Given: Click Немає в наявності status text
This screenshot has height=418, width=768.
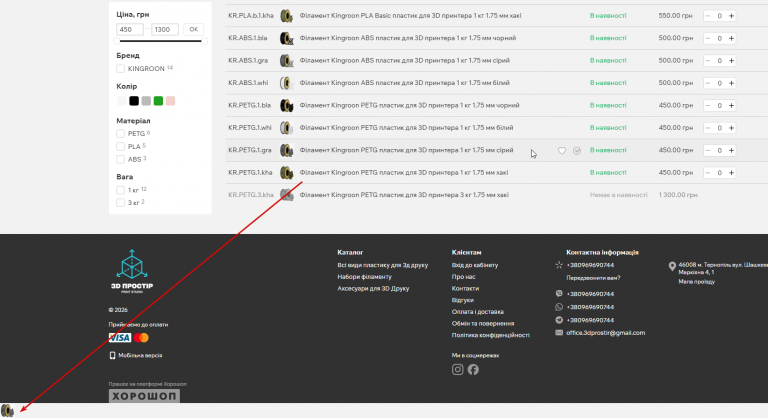Looking at the screenshot, I should [x=618, y=195].
